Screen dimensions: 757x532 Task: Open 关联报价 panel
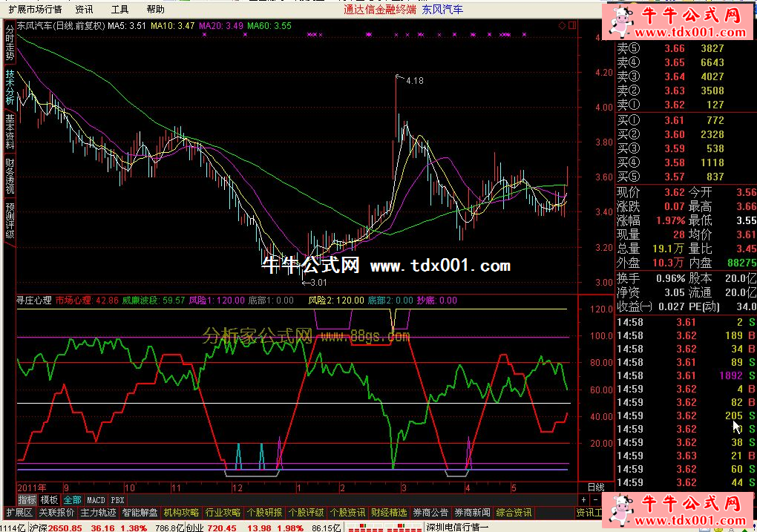[56, 512]
